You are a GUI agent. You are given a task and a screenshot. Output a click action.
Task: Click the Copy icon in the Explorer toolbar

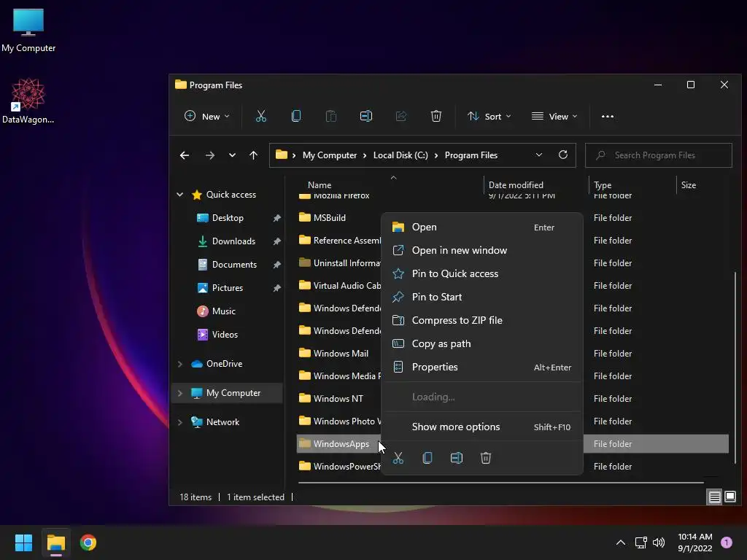click(x=296, y=116)
